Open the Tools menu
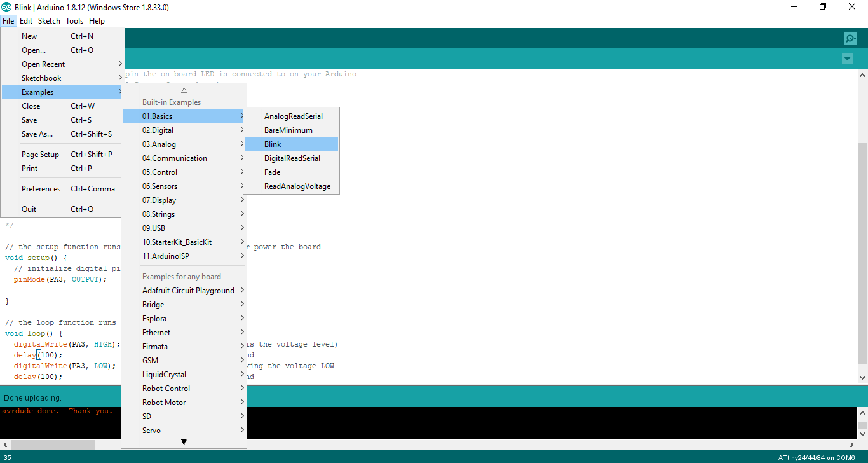 [x=74, y=21]
